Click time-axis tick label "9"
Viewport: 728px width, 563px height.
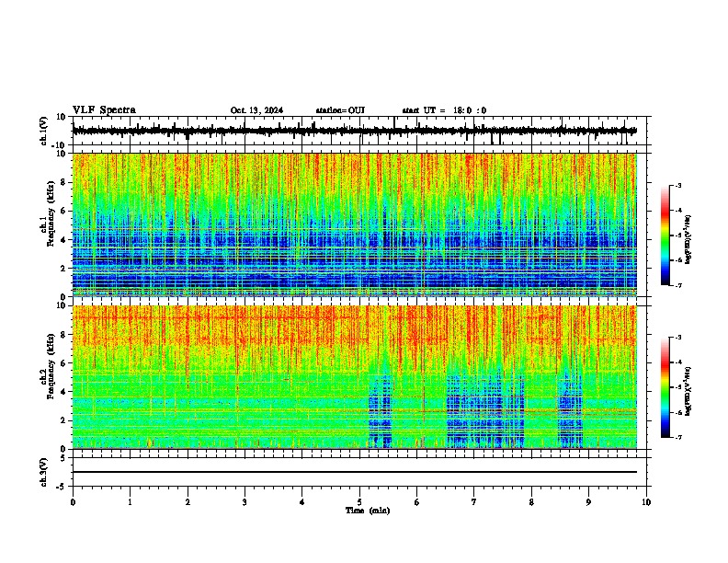coord(588,502)
